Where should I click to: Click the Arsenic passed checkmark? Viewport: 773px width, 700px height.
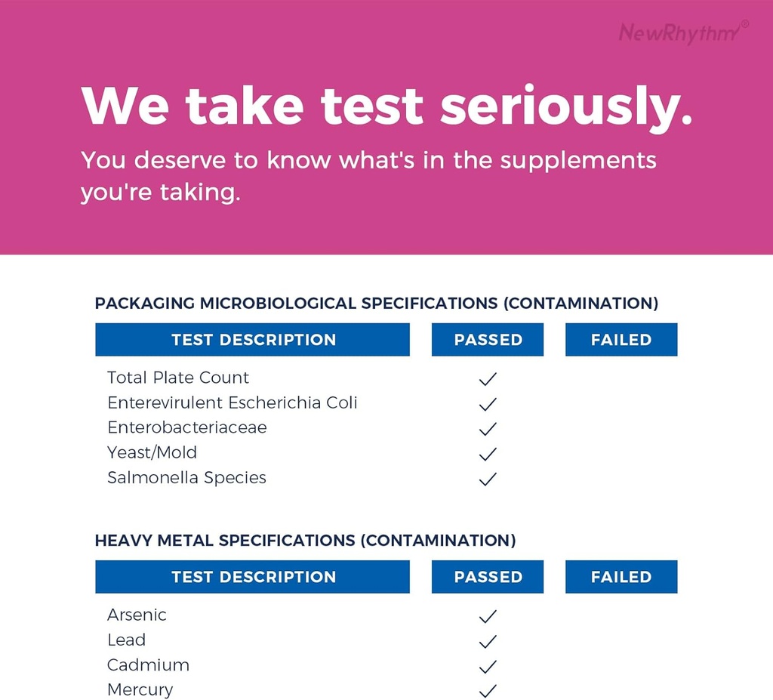488,616
